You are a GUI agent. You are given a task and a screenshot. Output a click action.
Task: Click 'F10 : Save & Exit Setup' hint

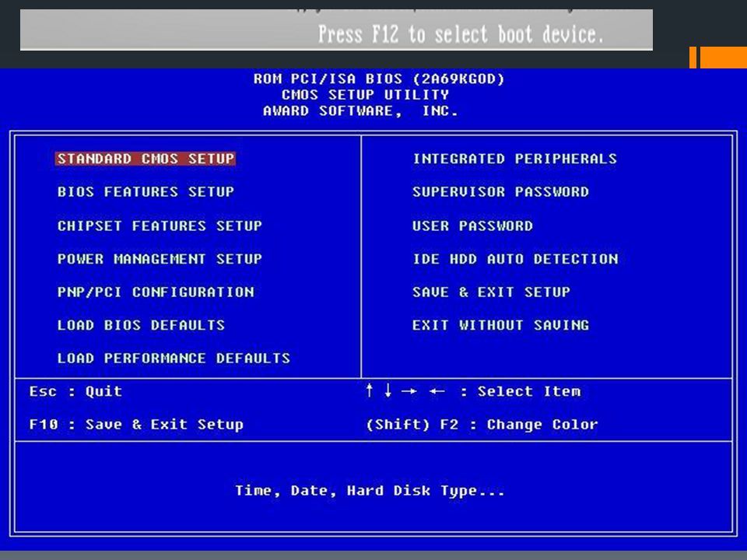click(136, 425)
